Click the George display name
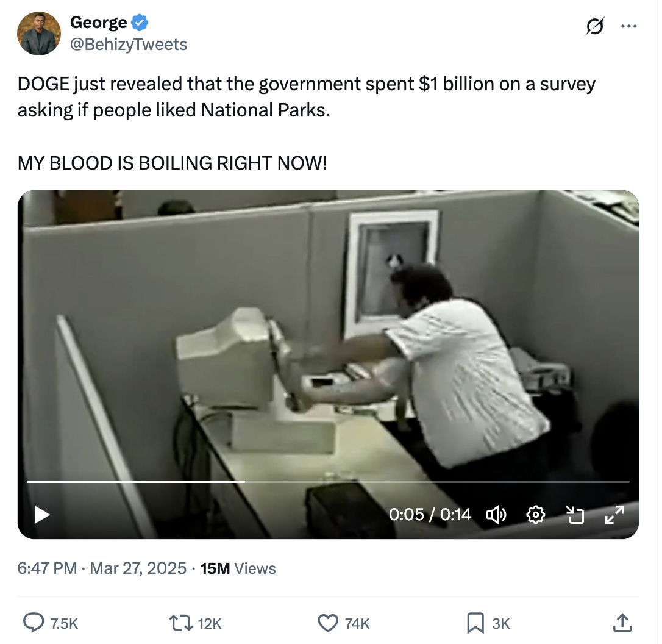662x644 pixels. [98, 22]
